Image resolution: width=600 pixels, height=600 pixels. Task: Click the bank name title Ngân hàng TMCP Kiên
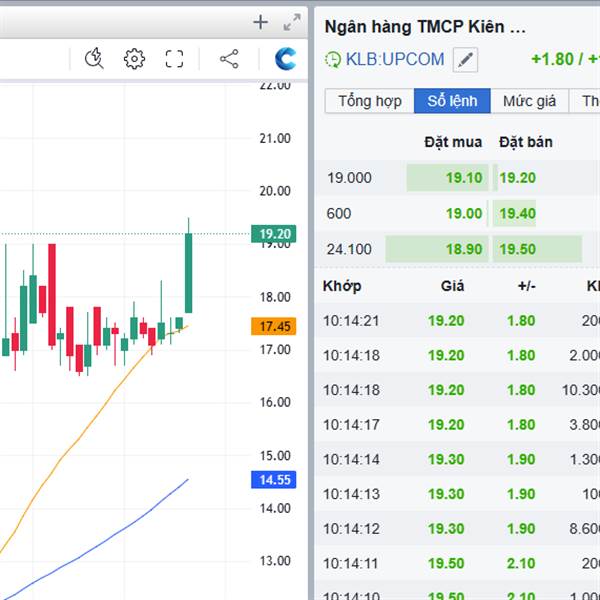tap(425, 27)
